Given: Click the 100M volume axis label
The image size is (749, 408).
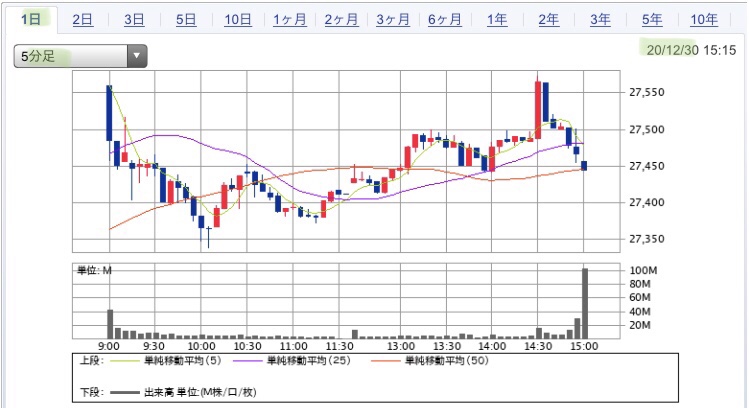Looking at the screenshot, I should (x=643, y=270).
